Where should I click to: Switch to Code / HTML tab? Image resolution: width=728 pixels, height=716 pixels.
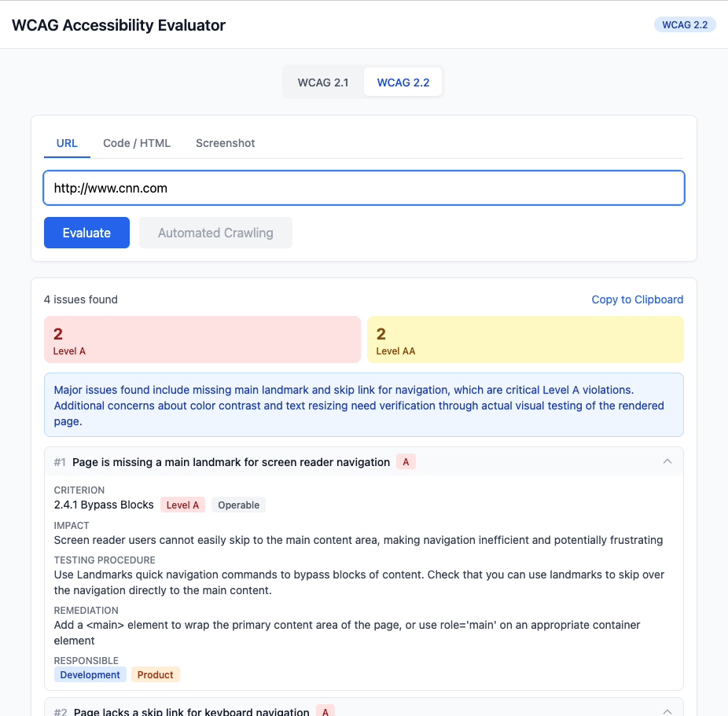(x=137, y=143)
